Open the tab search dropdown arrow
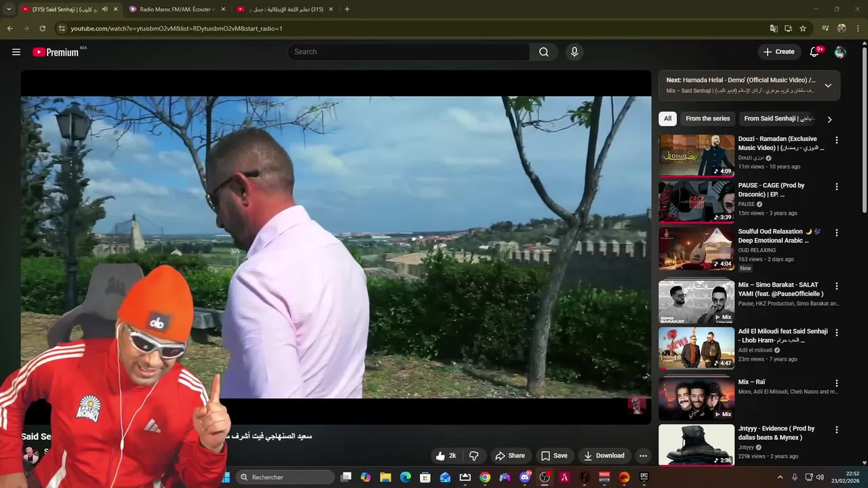 tap(9, 9)
